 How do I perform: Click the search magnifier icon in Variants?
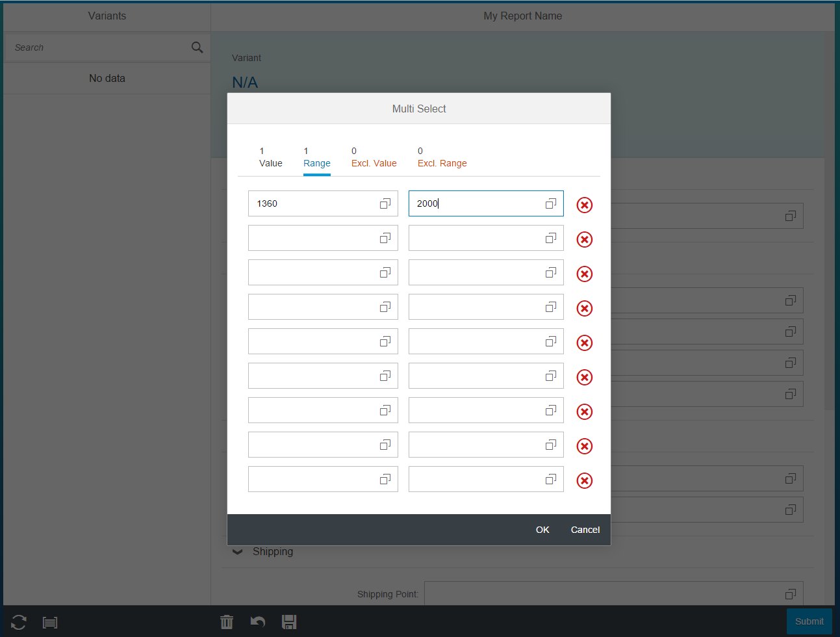click(197, 47)
